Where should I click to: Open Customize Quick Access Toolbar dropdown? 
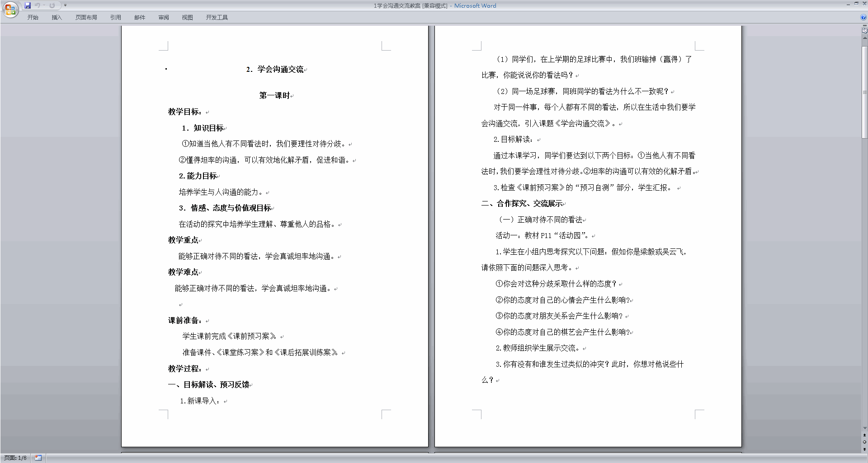tap(65, 5)
